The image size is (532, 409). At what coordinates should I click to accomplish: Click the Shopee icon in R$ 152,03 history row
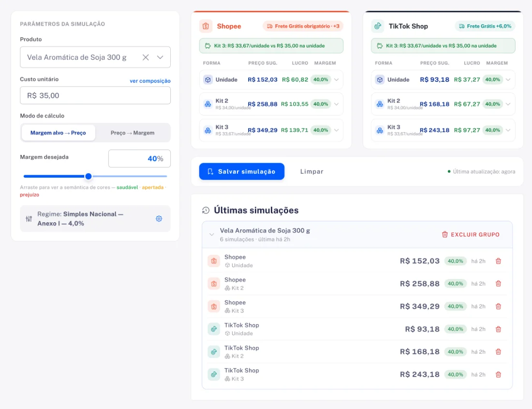point(214,261)
